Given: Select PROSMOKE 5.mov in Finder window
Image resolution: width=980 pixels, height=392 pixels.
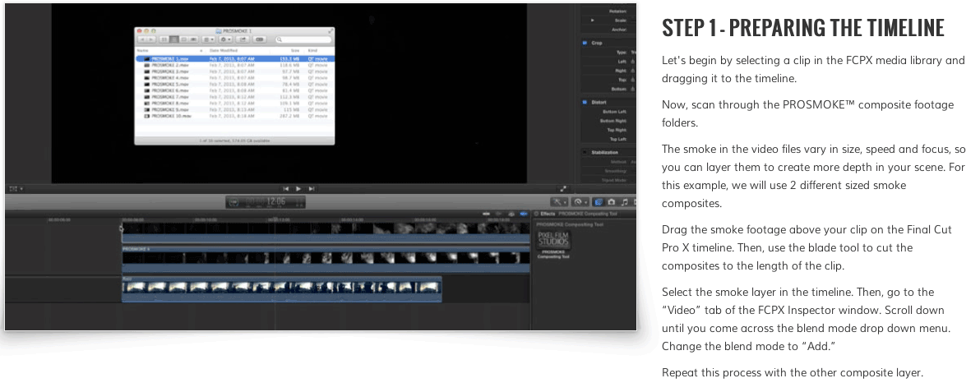Looking at the screenshot, I should click(x=234, y=85).
